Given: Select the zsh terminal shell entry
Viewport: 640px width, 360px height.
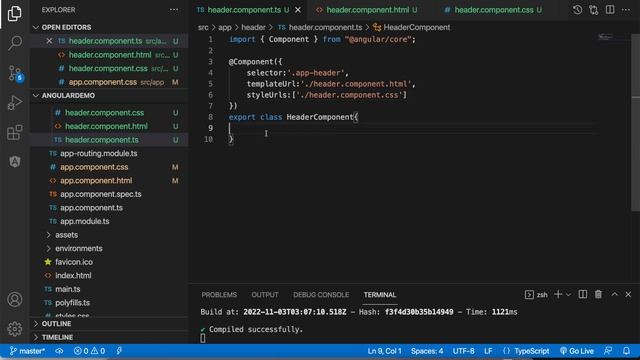Looking at the screenshot, I should click(536, 295).
